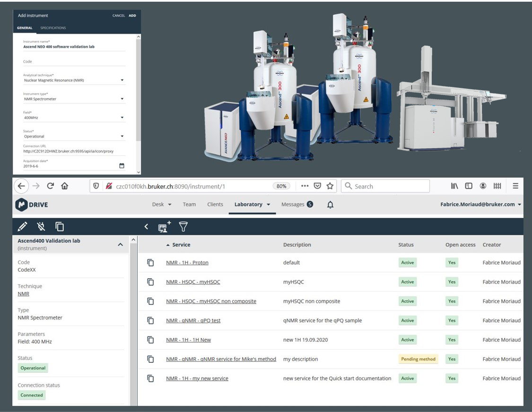Edit instrument with pencil icon
The image size is (532, 412).
pos(22,226)
